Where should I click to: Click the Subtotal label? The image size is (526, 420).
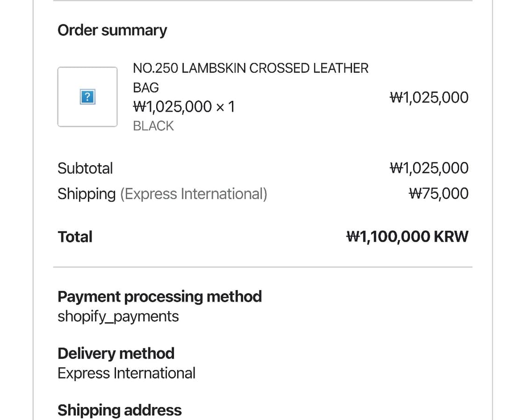tap(85, 168)
